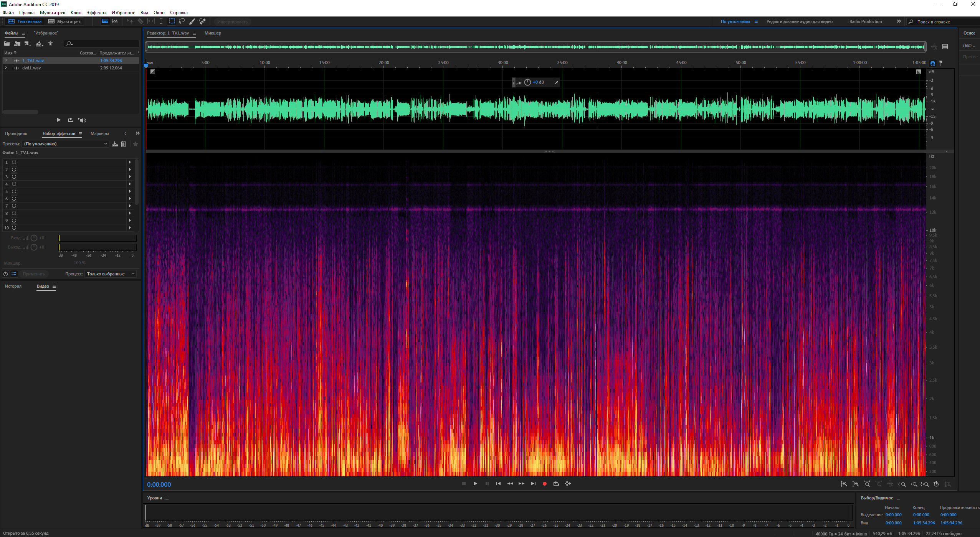Select the Lasso selection tool
Viewport: 980px width, 537px height.
click(182, 21)
